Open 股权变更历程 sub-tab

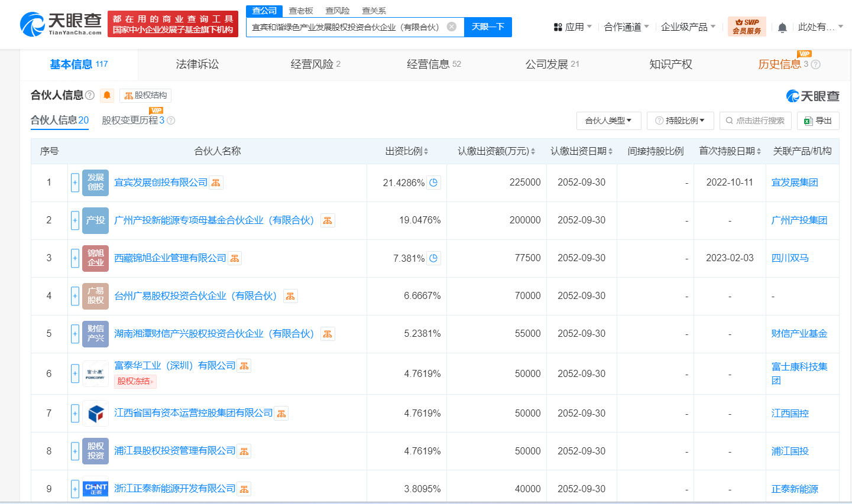coord(133,121)
